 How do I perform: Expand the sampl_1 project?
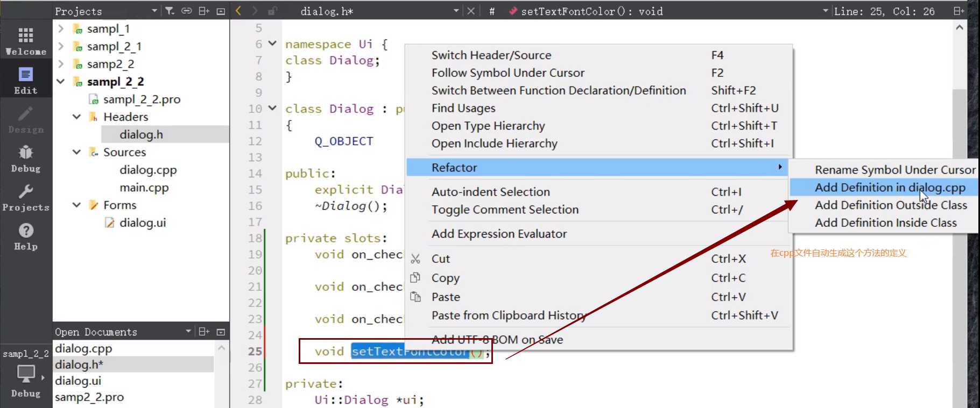(61, 28)
